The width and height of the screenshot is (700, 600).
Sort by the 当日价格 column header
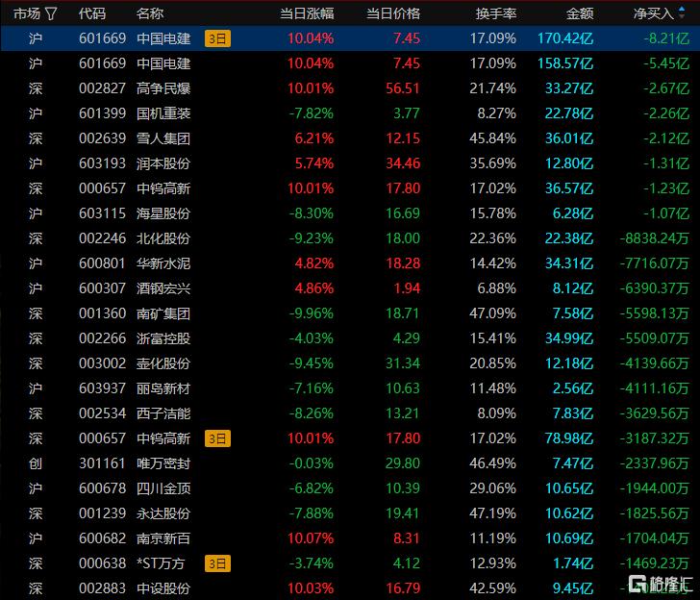(393, 13)
